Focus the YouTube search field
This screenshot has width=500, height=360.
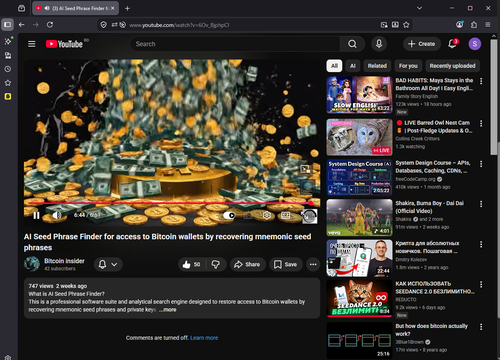click(235, 44)
